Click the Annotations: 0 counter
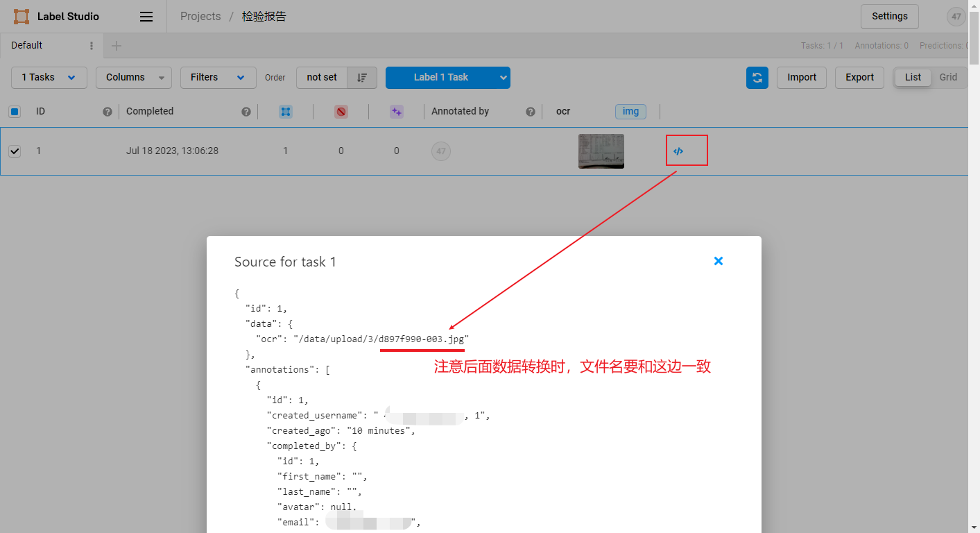The height and width of the screenshot is (533, 980). [x=882, y=46]
